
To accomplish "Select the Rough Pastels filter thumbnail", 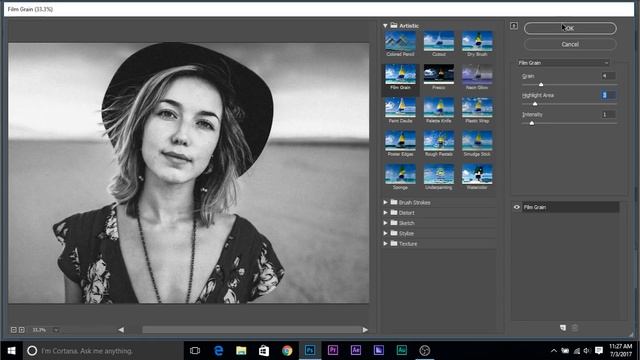I will (x=439, y=144).
